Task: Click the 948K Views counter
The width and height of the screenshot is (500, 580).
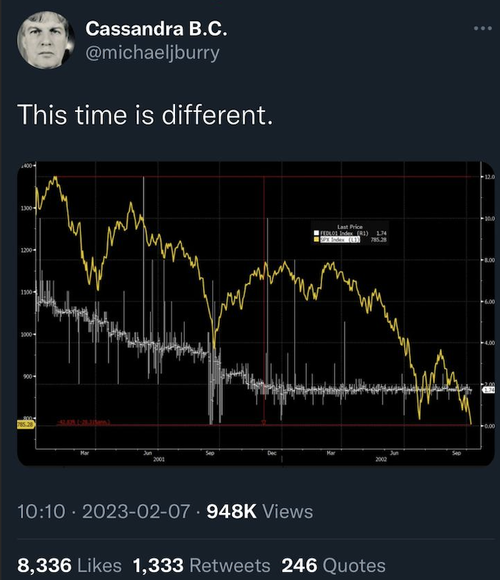Action: point(260,512)
